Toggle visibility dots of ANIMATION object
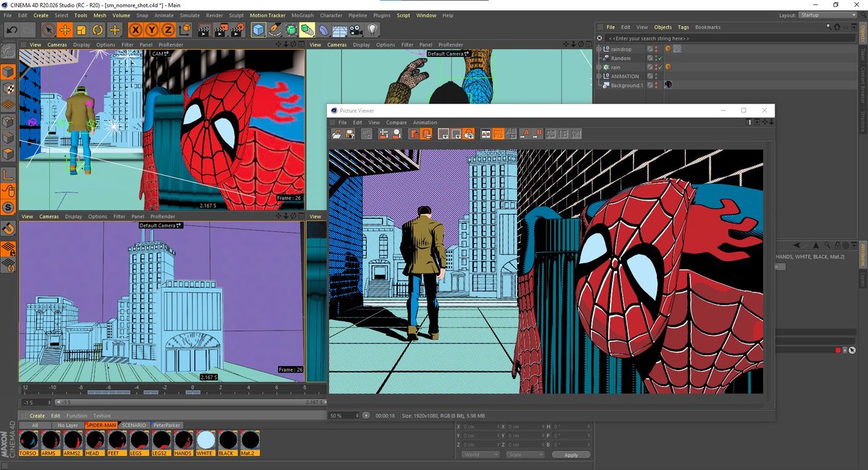868x470 pixels. pos(656,76)
